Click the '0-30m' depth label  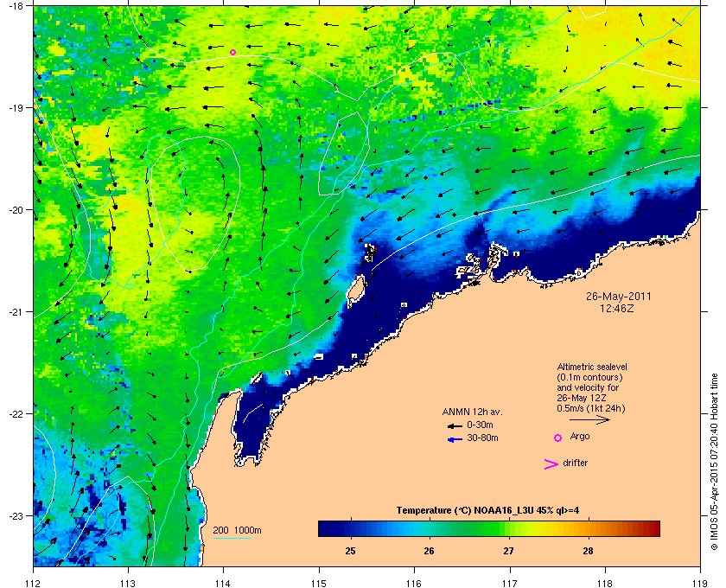tap(480, 425)
